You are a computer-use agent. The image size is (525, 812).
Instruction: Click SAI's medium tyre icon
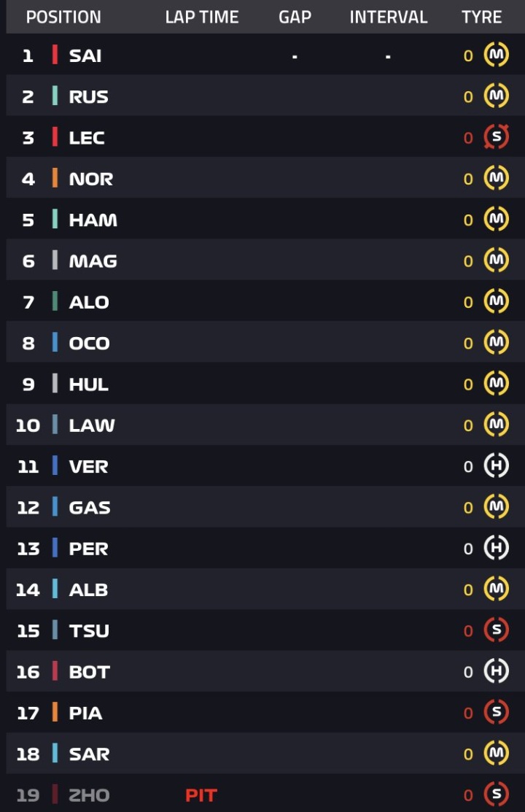click(x=496, y=55)
